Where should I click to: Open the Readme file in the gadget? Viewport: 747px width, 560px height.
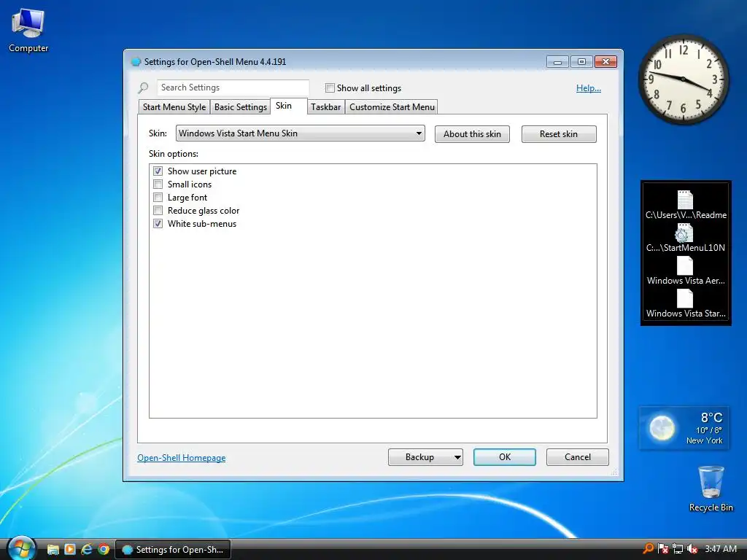pos(686,205)
